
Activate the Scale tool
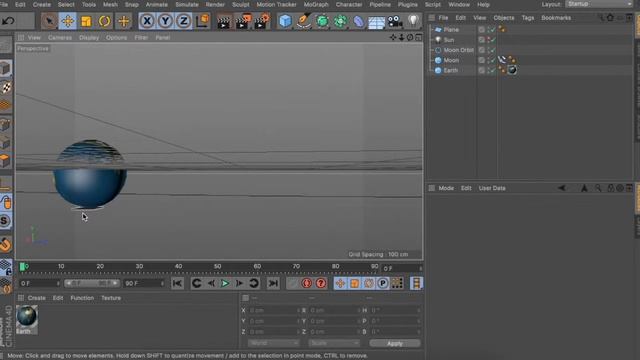(86, 21)
